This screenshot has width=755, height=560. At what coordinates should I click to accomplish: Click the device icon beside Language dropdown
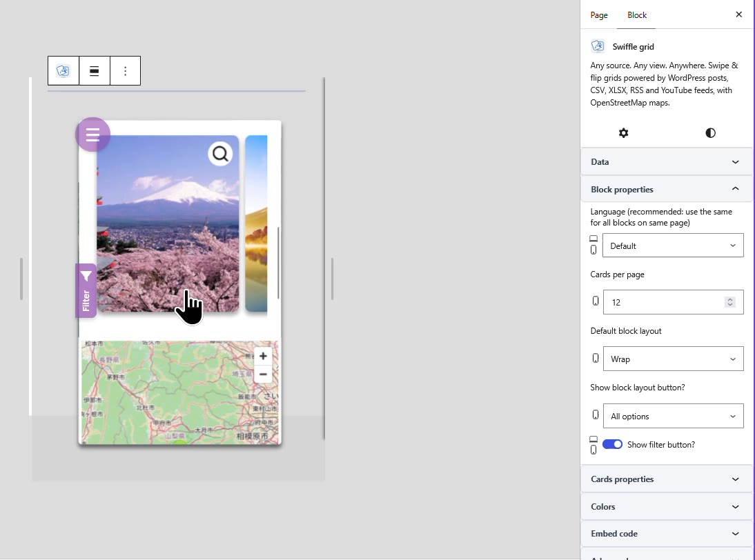594,246
